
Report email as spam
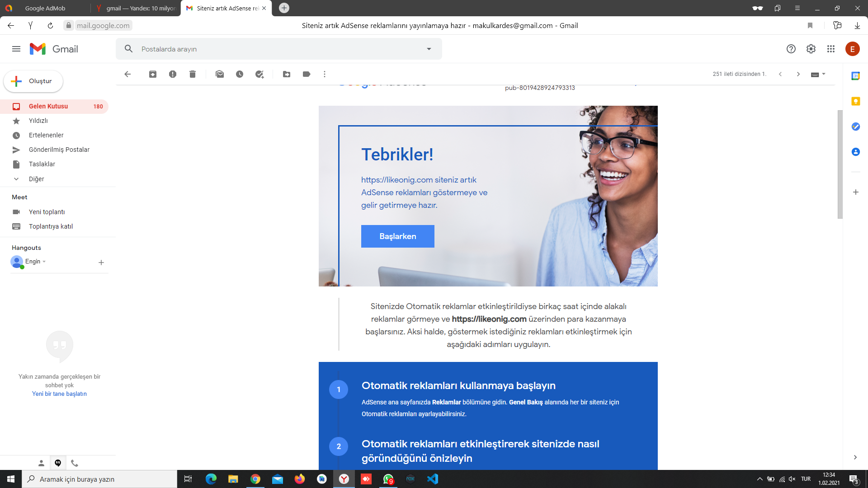tap(173, 74)
